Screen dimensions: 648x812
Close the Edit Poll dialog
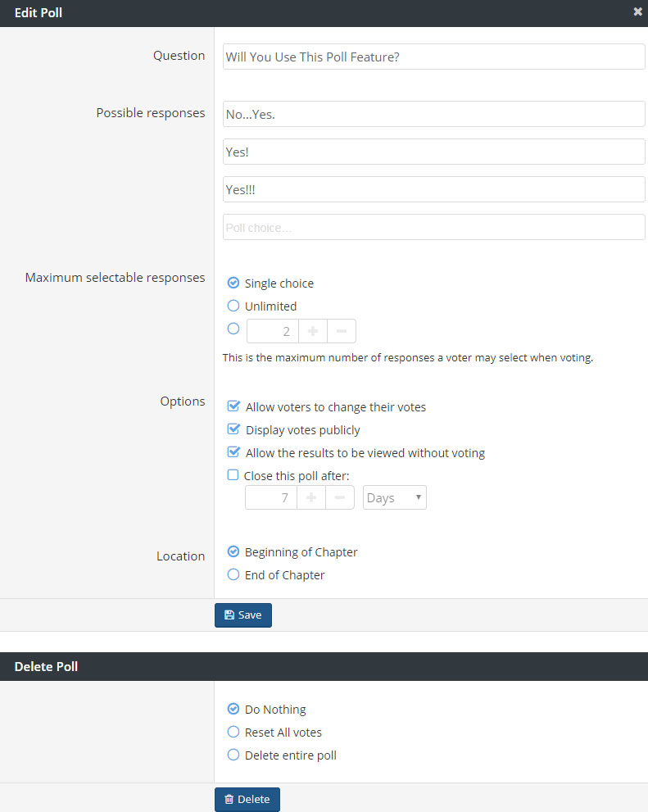point(637,12)
